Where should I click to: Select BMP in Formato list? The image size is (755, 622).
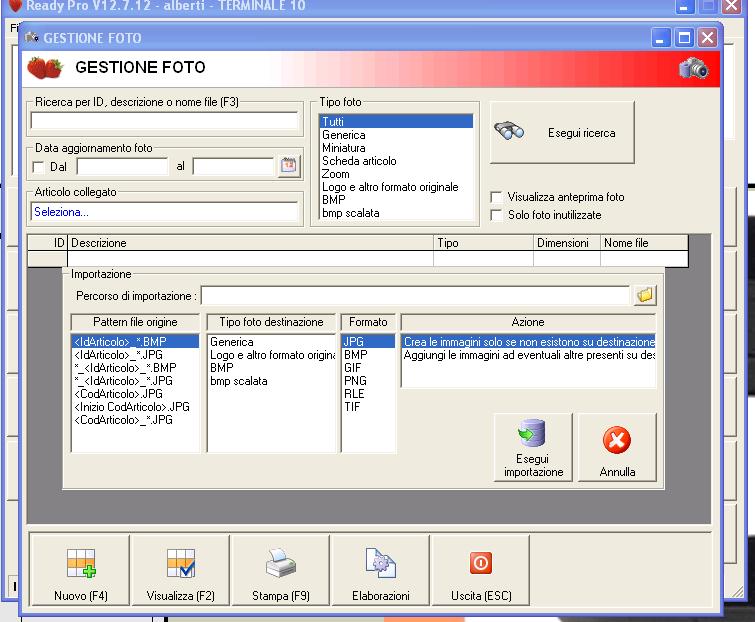tap(368, 355)
